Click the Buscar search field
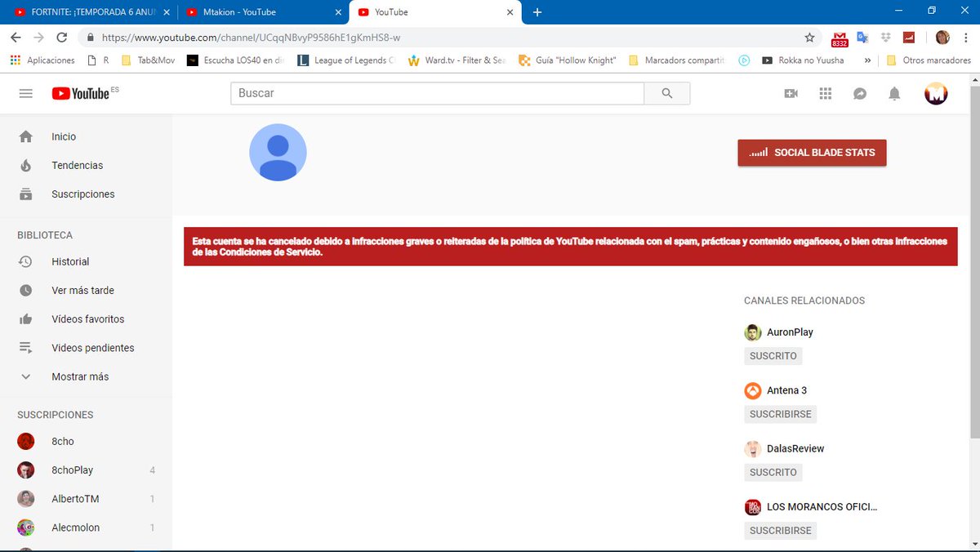The height and width of the screenshot is (552, 980). (x=437, y=94)
